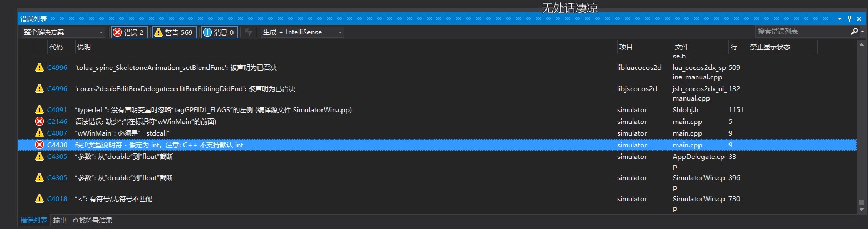The height and width of the screenshot is (229, 868).
Task: Switch to the 查找符号结果 tab
Action: [x=92, y=221]
